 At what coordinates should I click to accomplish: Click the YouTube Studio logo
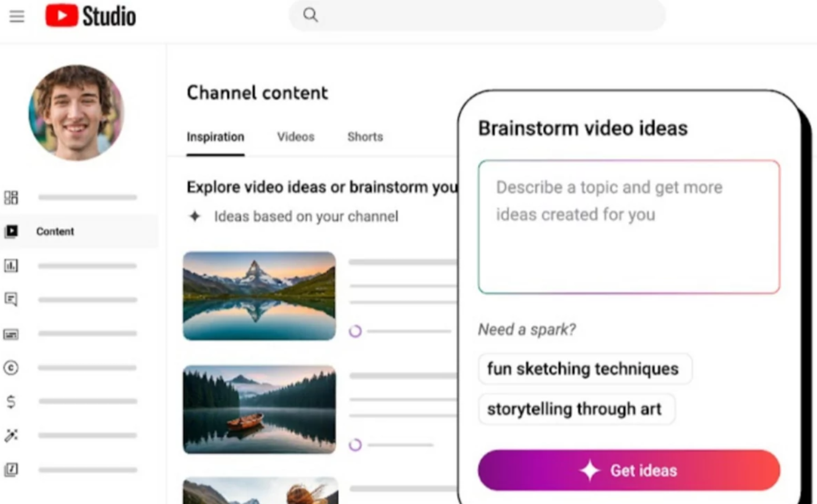tap(90, 16)
